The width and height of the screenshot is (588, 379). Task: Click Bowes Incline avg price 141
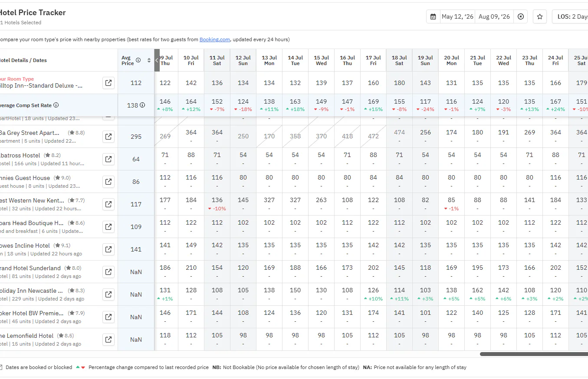click(136, 249)
